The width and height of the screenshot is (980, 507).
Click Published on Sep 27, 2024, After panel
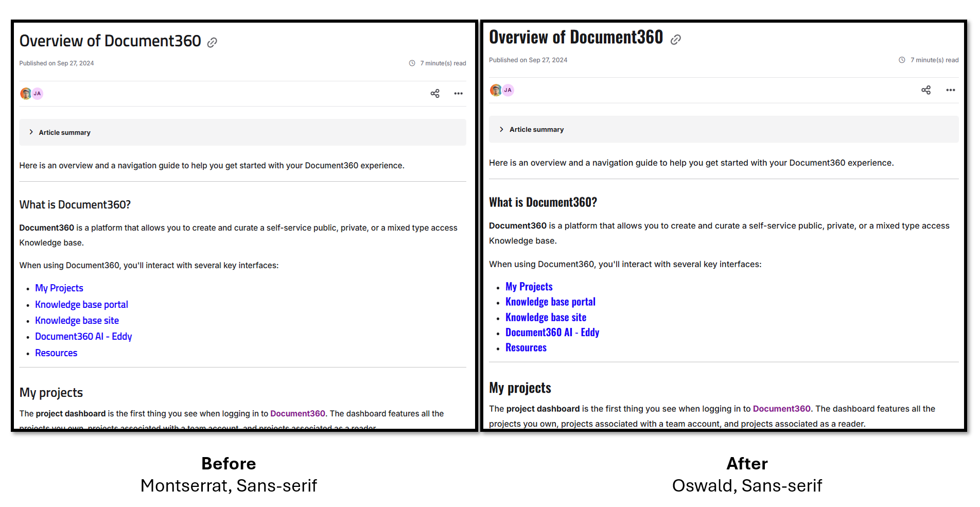(528, 60)
